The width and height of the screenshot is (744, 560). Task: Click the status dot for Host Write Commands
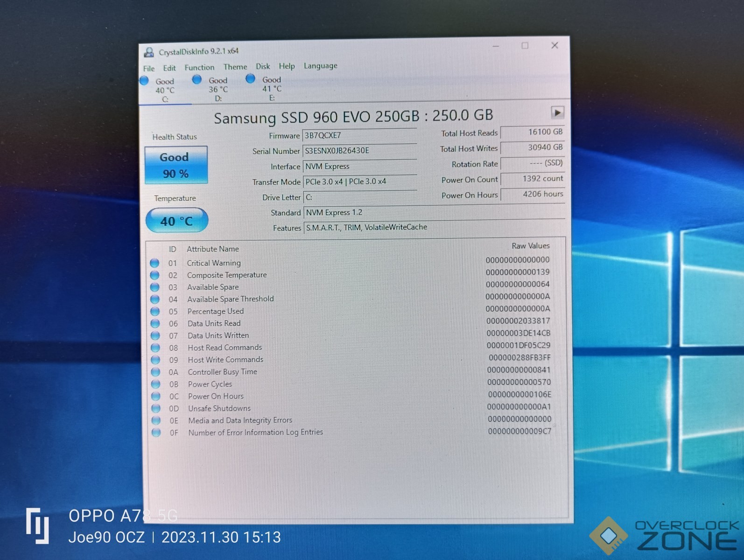(155, 360)
